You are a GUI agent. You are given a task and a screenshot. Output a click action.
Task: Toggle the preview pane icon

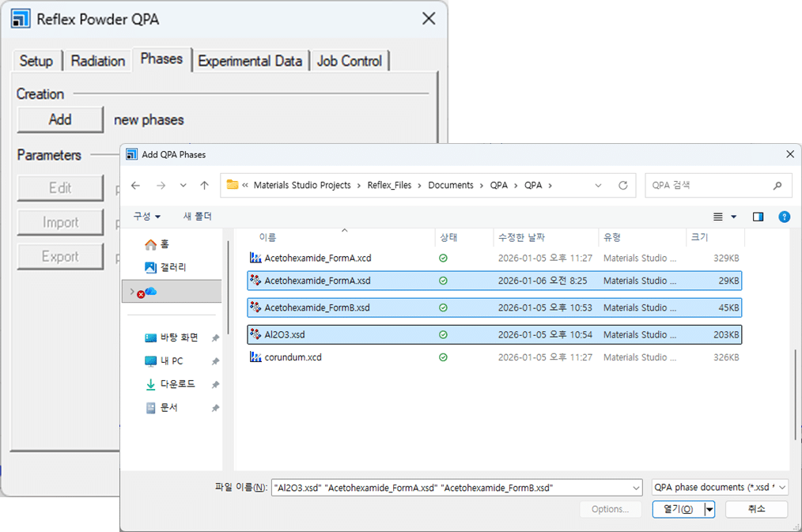click(758, 217)
